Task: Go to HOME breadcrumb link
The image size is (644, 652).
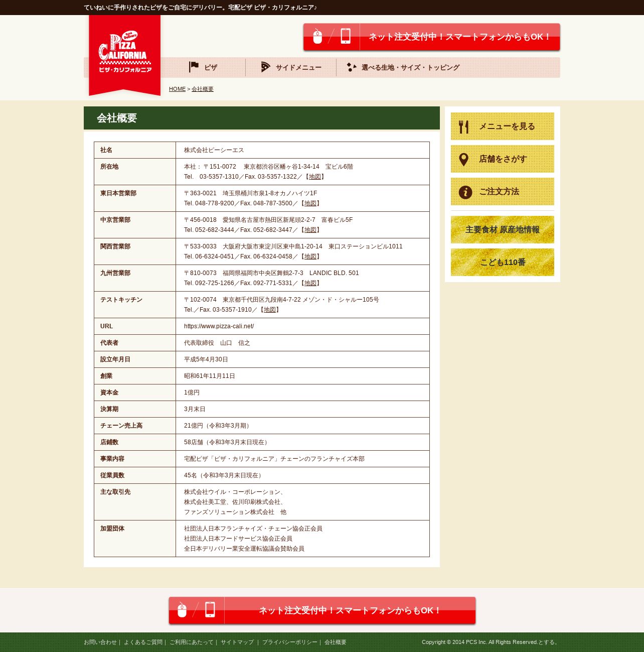Action: (177, 89)
